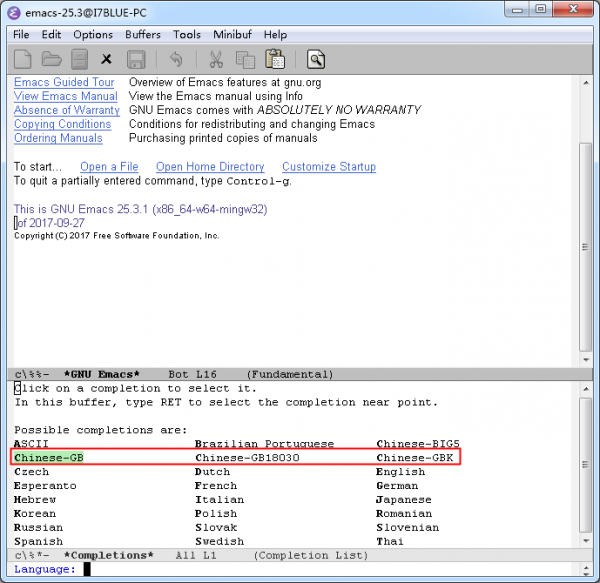This screenshot has height=583, width=600.
Task: Choose Swedish from completions list
Action: [219, 541]
